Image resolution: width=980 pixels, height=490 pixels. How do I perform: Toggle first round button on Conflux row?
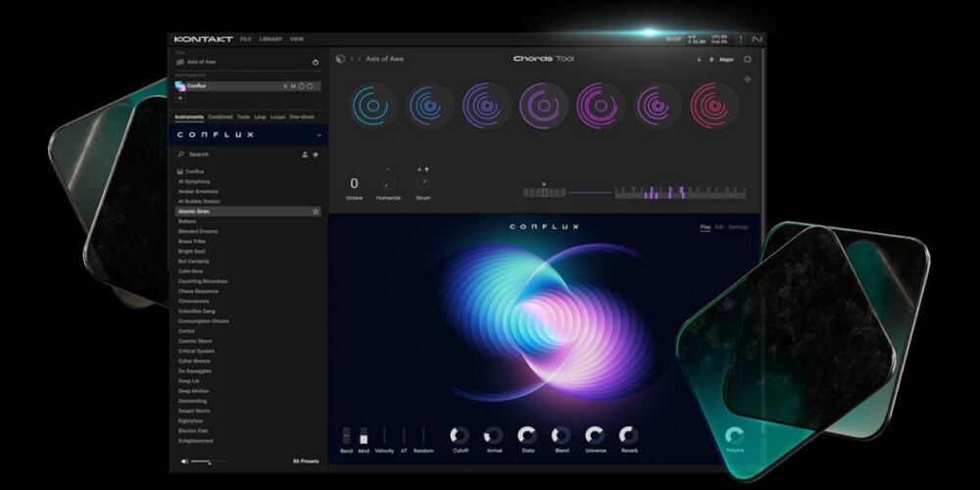point(301,86)
